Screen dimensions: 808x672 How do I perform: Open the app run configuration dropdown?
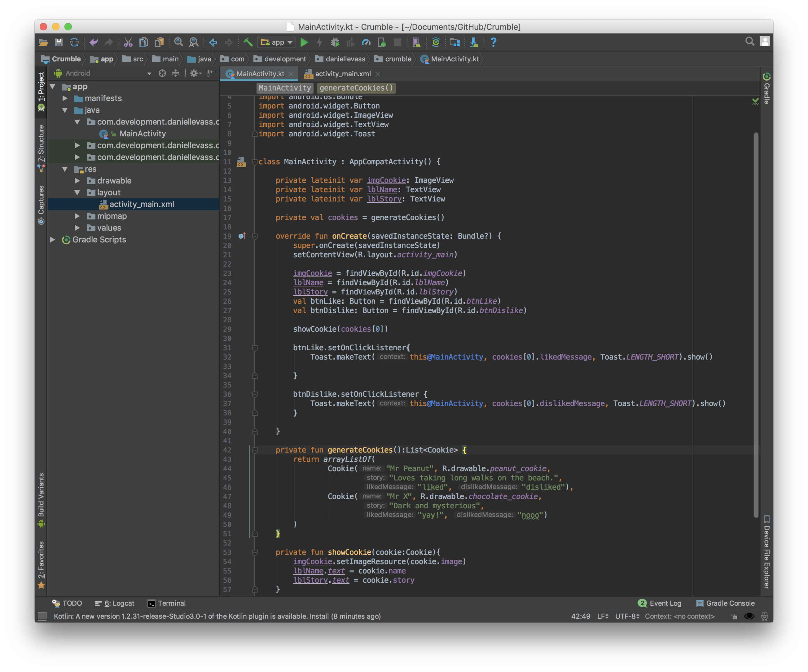pyautogui.click(x=276, y=42)
